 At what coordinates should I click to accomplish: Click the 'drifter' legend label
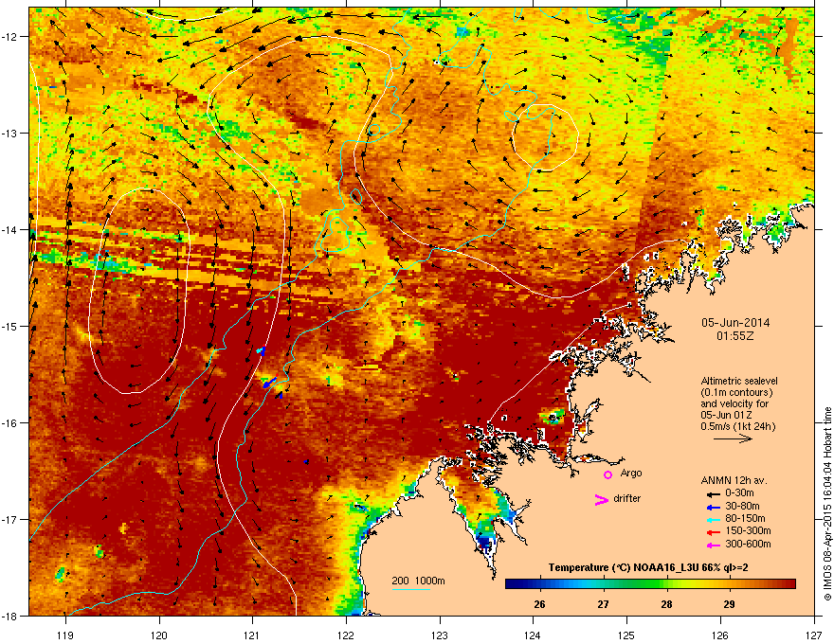click(x=627, y=498)
